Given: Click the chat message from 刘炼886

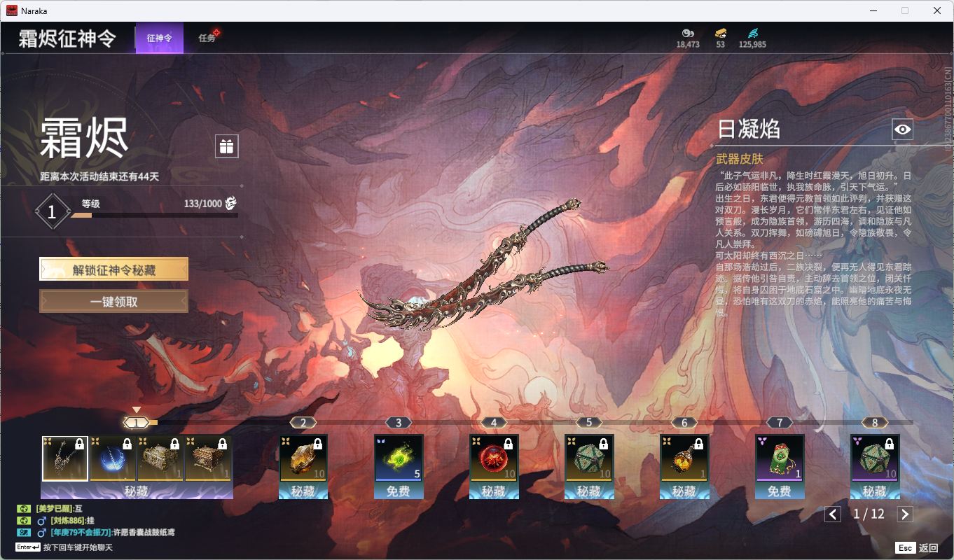Looking at the screenshot, I should [71, 521].
